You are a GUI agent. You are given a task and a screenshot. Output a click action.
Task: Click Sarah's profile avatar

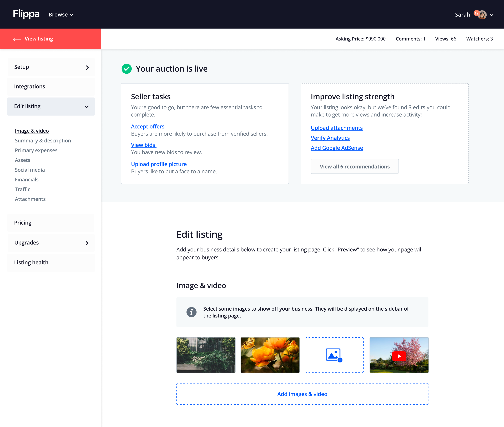click(x=482, y=15)
